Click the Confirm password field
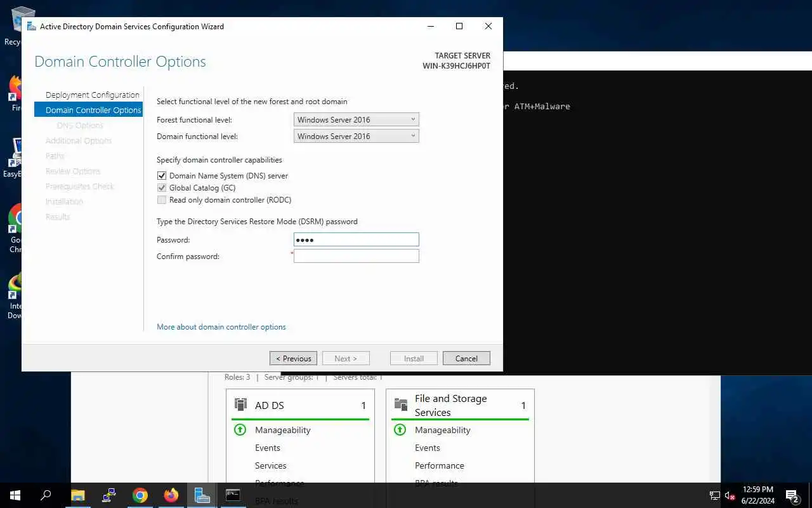812x508 pixels. coord(357,256)
